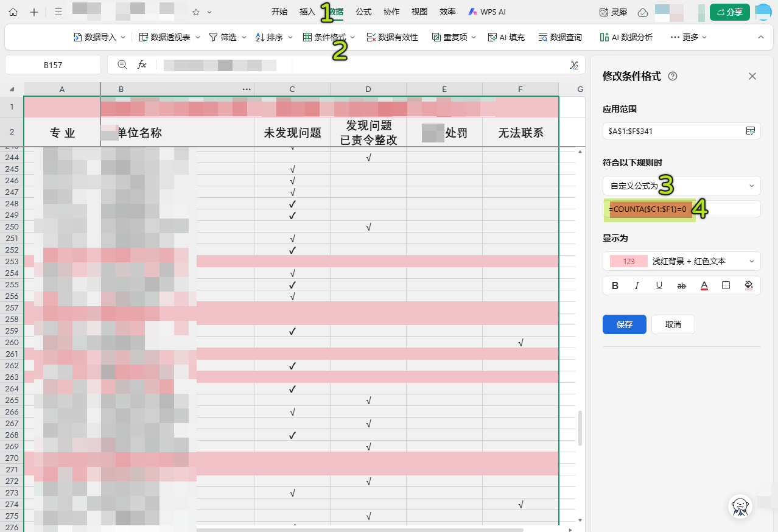This screenshot has height=532, width=778.
Task: Expand the 更多 toolbar menu
Action: tap(688, 37)
